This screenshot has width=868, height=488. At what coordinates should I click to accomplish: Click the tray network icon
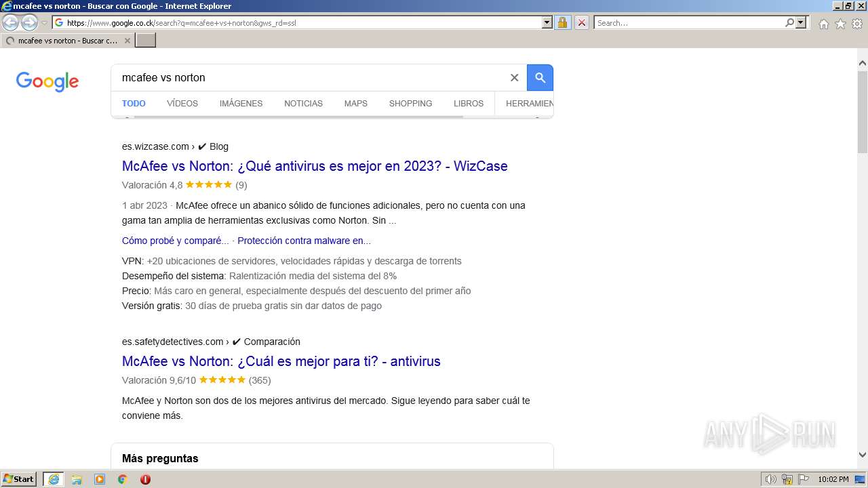tap(787, 479)
